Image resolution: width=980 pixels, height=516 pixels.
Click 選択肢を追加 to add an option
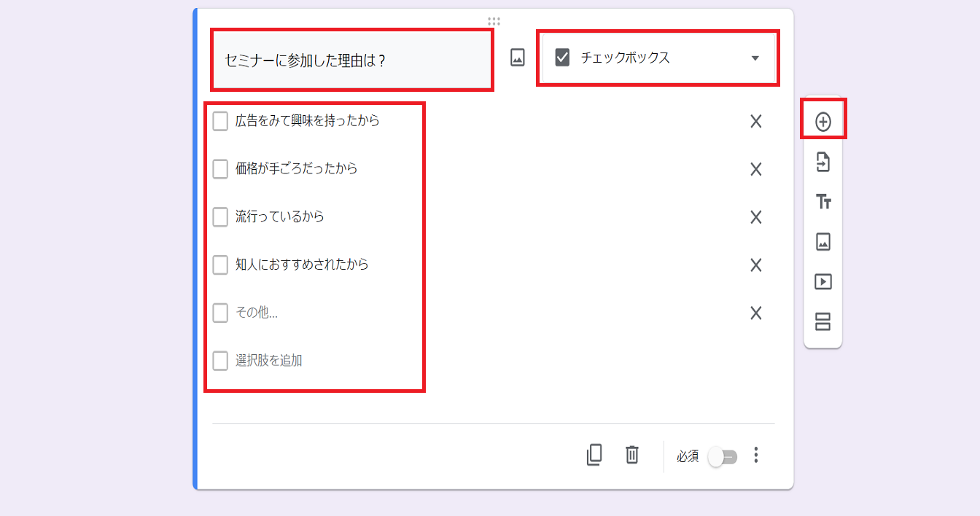point(268,361)
